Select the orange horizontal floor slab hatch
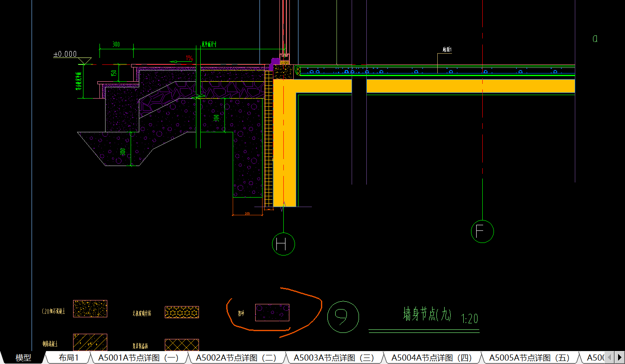The image size is (625, 364). click(471, 86)
